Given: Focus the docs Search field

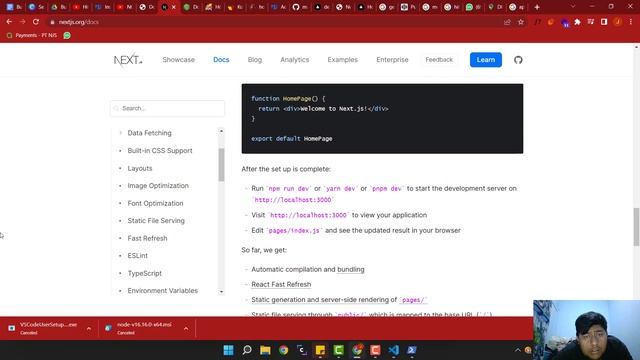Looking at the screenshot, I should (167, 108).
